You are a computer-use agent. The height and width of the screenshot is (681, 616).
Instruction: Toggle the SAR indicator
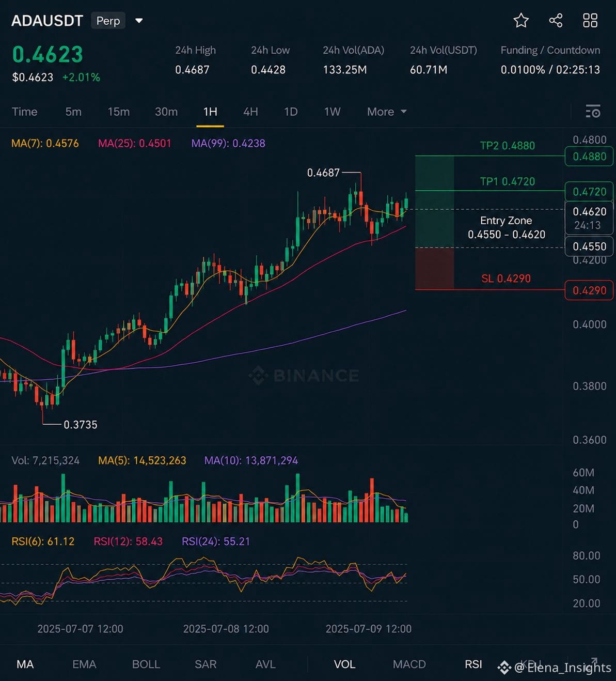point(206,664)
